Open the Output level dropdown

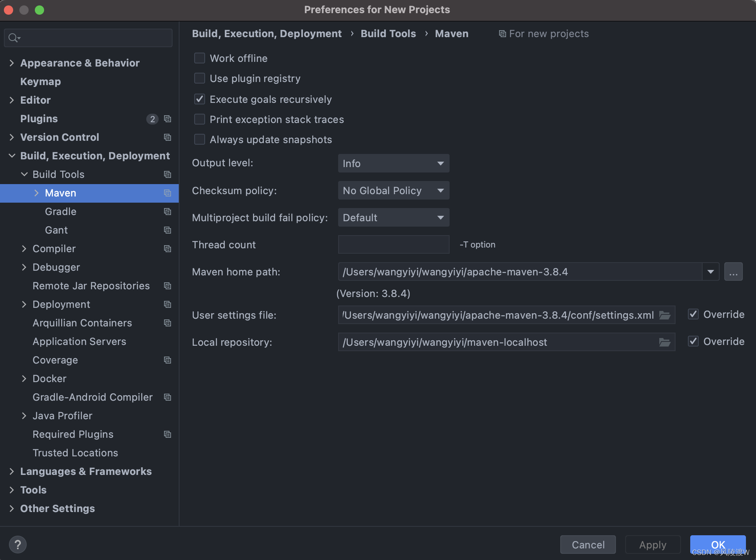393,164
